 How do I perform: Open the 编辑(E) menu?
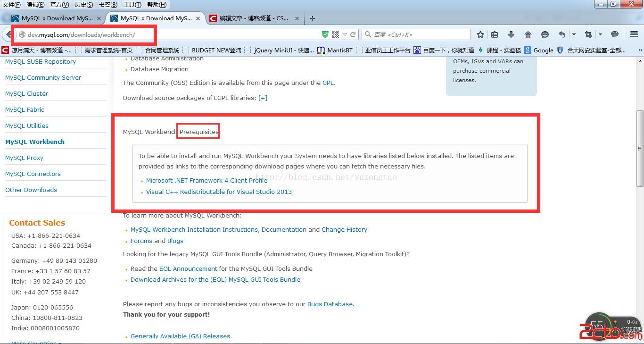point(35,5)
